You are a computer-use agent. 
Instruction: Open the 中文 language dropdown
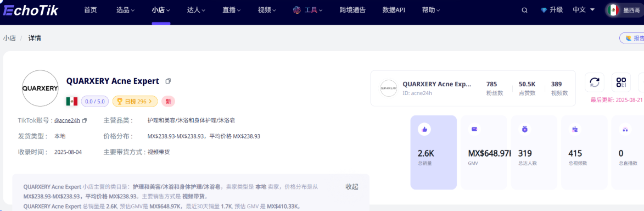584,10
